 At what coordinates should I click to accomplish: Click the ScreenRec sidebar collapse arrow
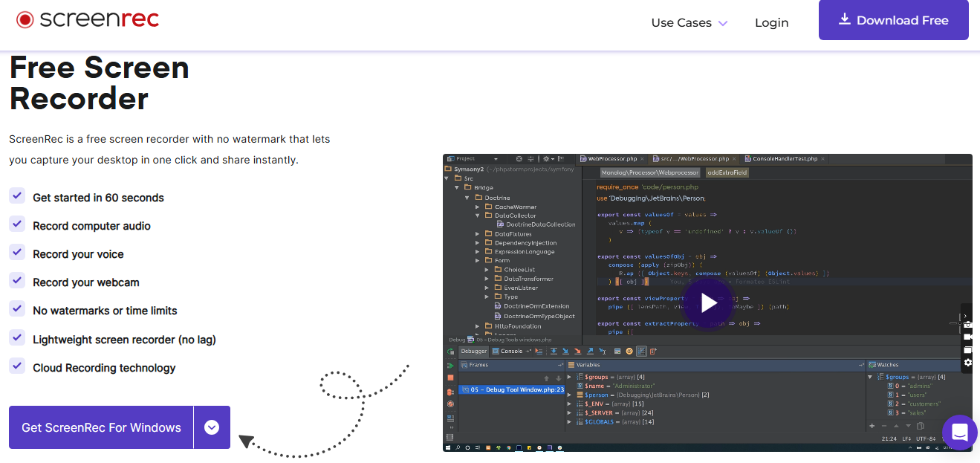coord(965,316)
